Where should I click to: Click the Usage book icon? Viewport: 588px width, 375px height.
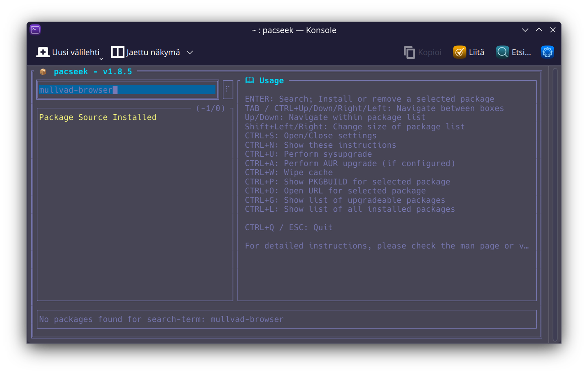(250, 80)
